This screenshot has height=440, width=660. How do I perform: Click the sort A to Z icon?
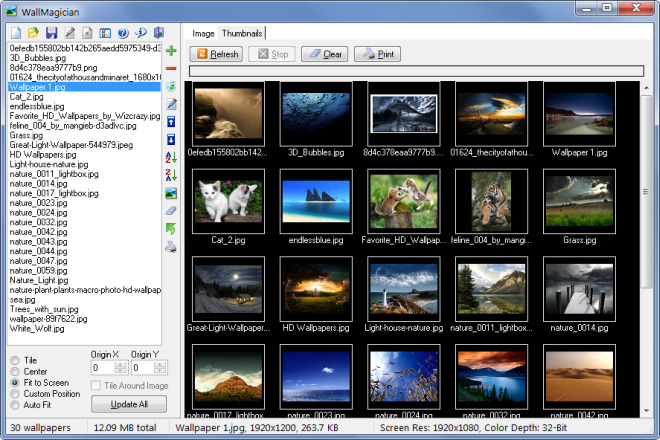(171, 157)
